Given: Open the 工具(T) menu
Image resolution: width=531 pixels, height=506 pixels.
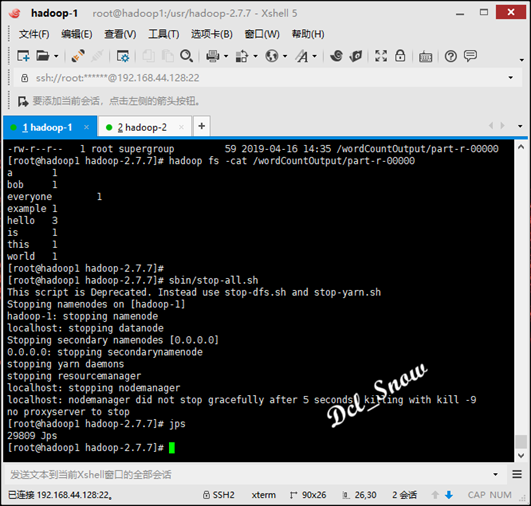Looking at the screenshot, I should click(x=164, y=34).
